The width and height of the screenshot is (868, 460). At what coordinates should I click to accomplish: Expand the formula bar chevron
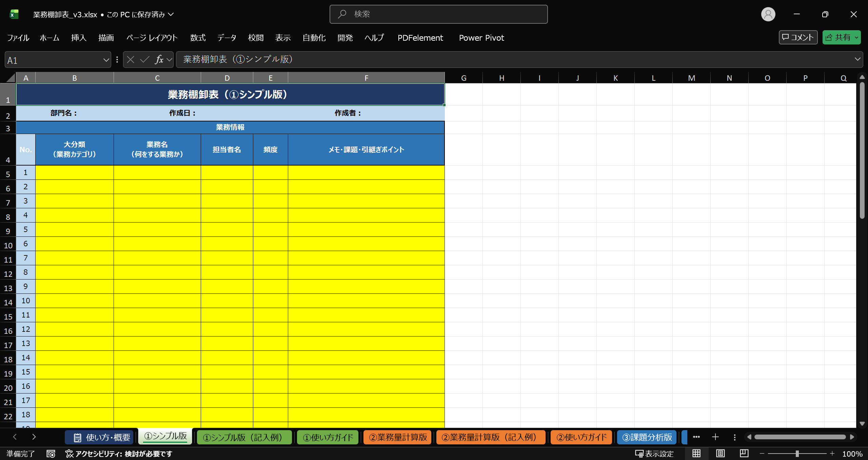coord(857,59)
